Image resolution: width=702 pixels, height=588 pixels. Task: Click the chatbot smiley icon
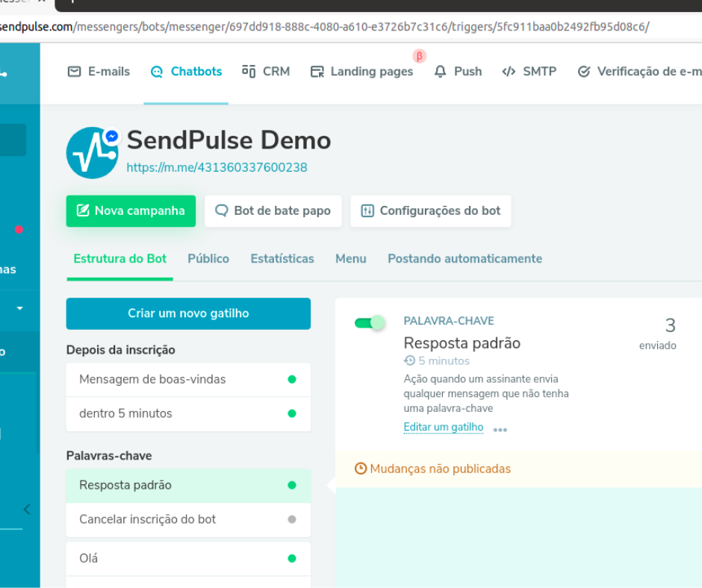pyautogui.click(x=157, y=72)
